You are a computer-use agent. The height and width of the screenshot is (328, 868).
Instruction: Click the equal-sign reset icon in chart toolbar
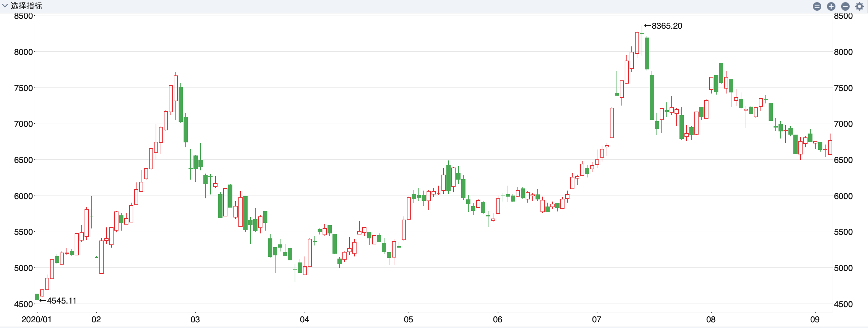[x=817, y=6]
